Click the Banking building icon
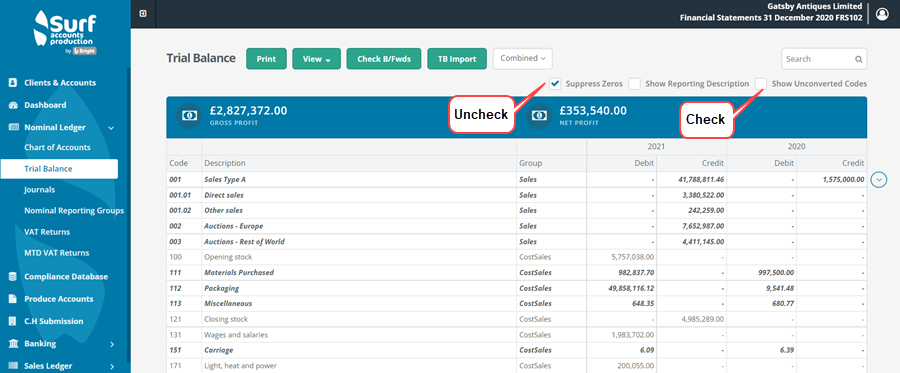 (13, 344)
